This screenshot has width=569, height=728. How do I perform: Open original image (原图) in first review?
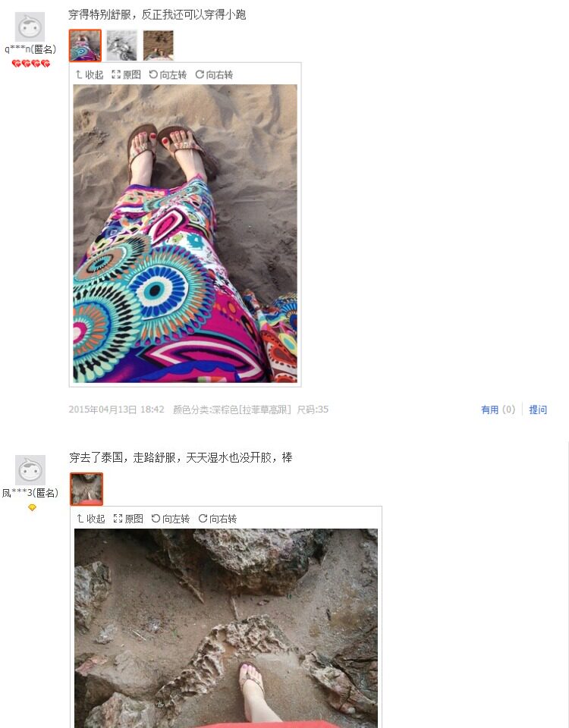coord(127,75)
